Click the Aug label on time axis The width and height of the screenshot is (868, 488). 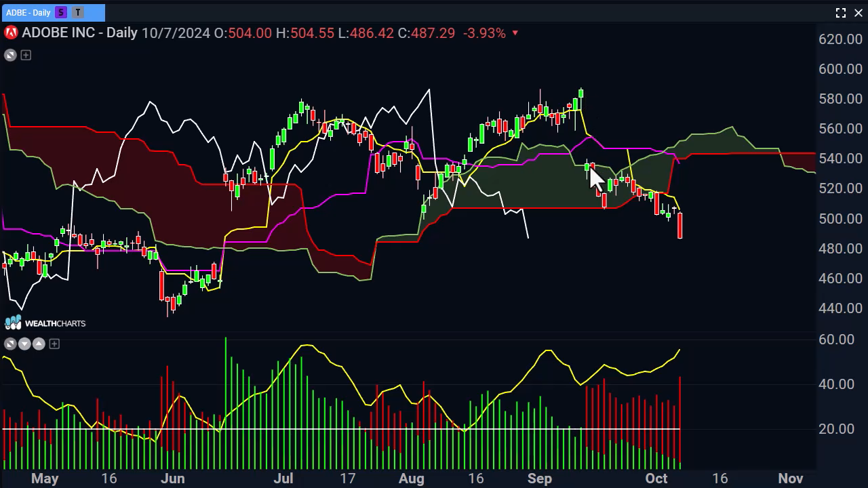click(412, 479)
